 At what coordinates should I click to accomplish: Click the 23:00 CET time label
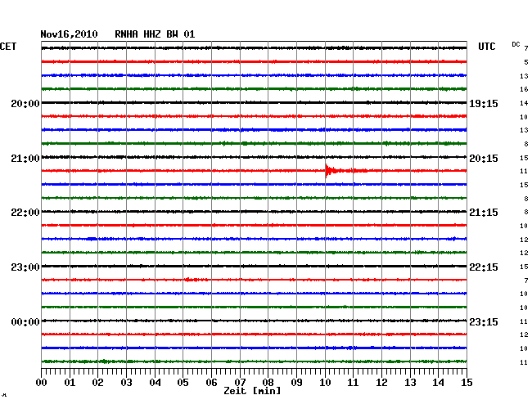[x=25, y=267]
